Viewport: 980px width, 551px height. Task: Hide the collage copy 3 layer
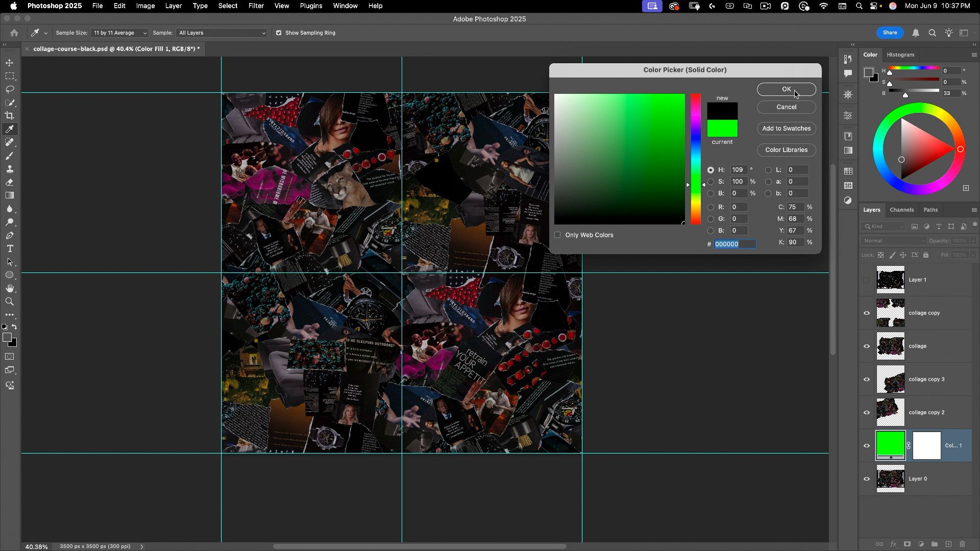(x=867, y=380)
